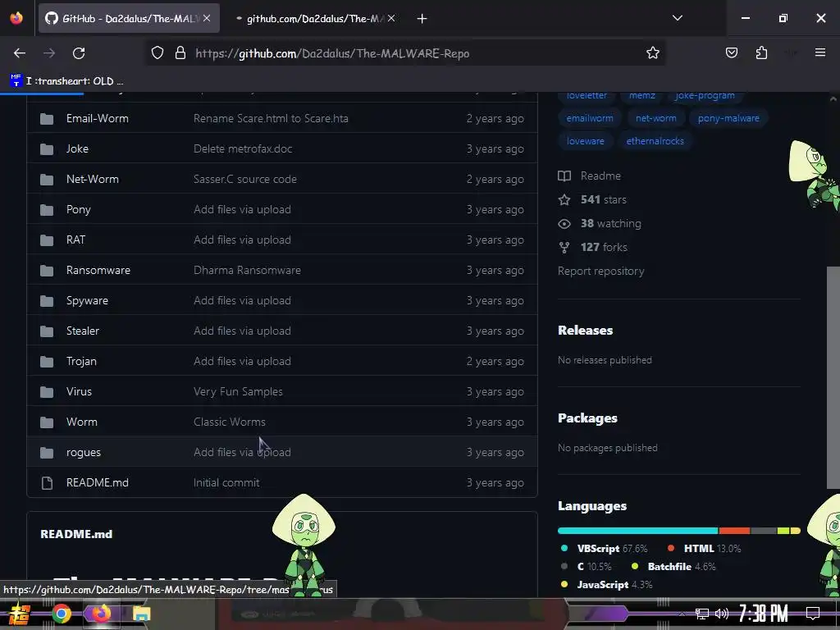
Task: Open the volume speaker tray icon
Action: point(722,614)
